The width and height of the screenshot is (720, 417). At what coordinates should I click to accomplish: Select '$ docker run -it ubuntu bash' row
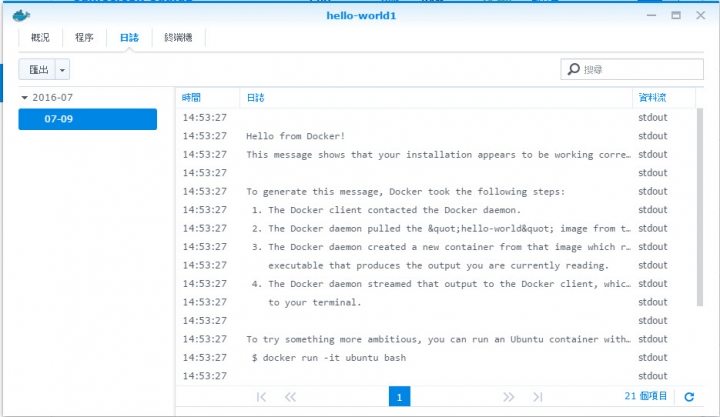[x=436, y=357]
